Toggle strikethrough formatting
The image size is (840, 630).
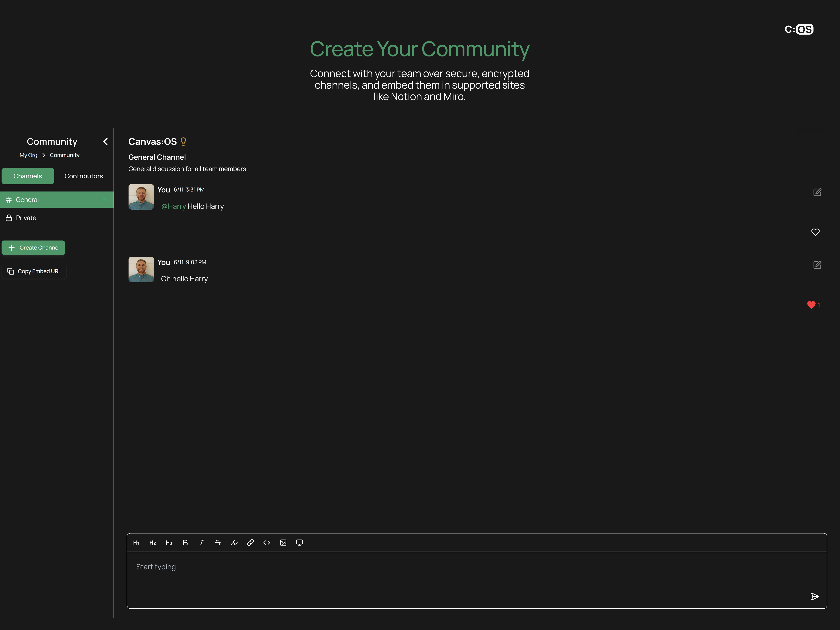point(218,543)
